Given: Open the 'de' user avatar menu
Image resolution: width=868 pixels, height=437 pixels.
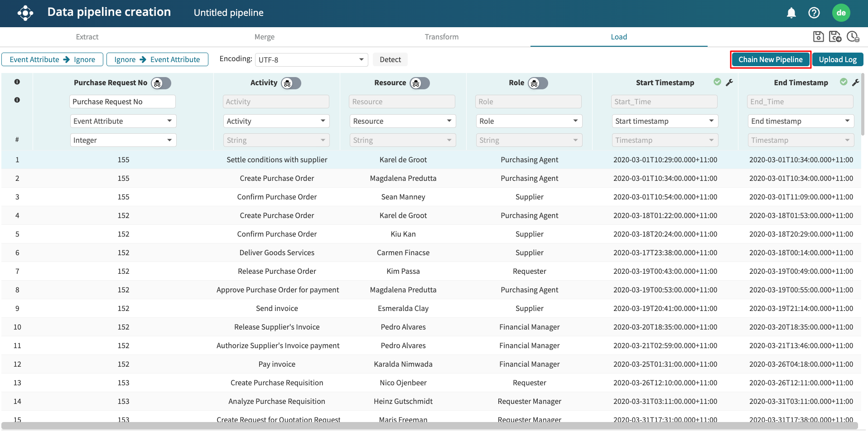Looking at the screenshot, I should click(841, 13).
